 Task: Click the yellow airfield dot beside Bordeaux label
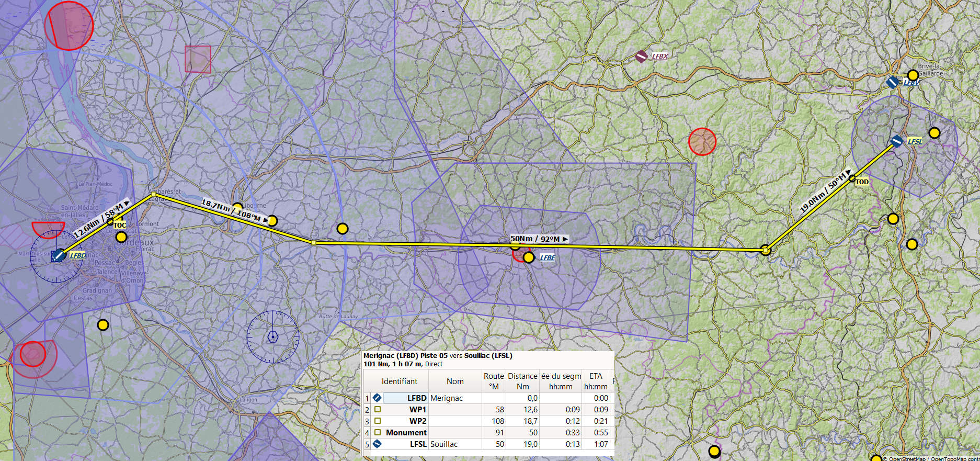(x=121, y=237)
